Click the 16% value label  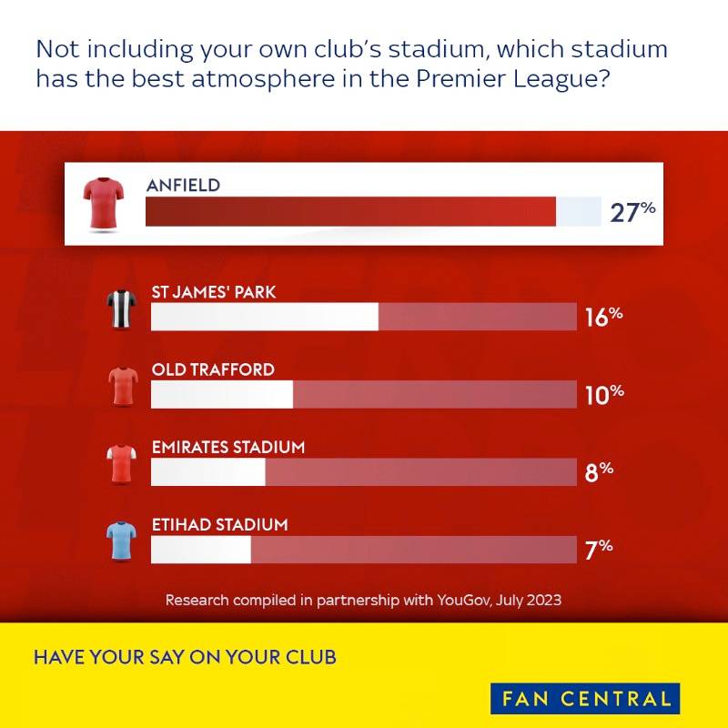pos(603,317)
